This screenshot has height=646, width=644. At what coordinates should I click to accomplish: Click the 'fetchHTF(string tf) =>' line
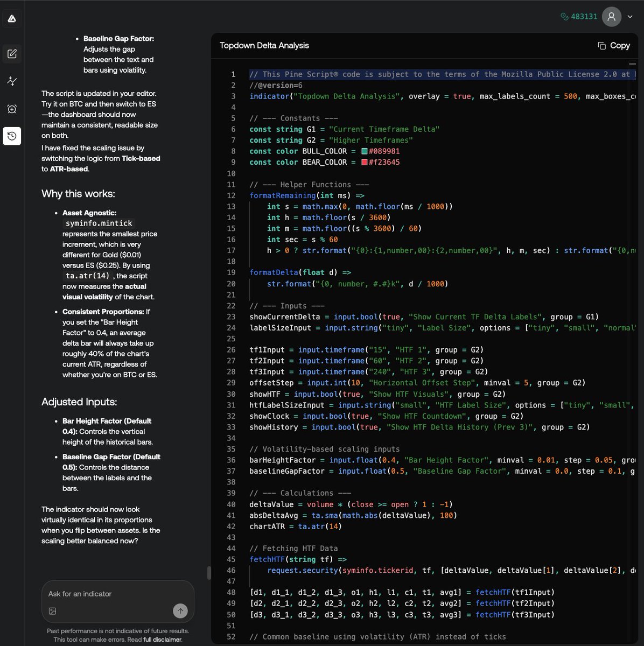point(298,559)
